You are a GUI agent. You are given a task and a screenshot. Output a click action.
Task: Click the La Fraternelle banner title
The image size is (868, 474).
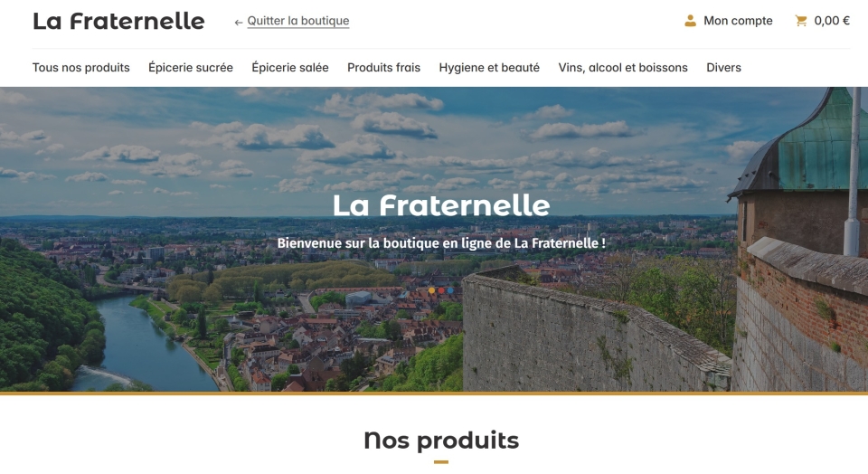[441, 205]
